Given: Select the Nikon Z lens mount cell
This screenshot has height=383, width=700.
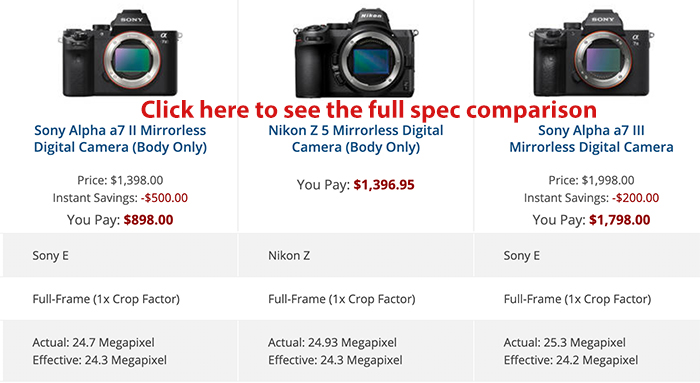Looking at the screenshot, I should coord(356,255).
